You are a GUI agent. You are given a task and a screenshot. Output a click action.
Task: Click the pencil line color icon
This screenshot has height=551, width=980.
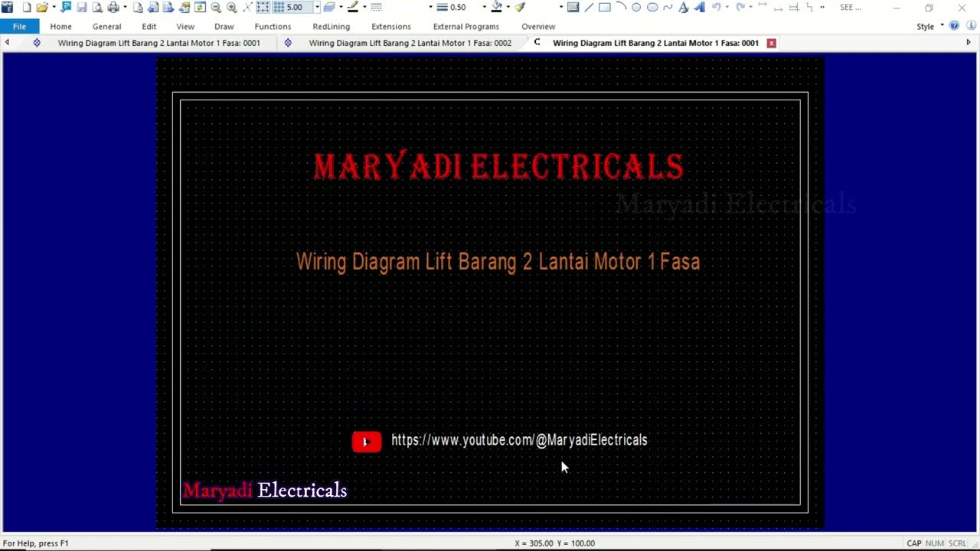(x=353, y=7)
